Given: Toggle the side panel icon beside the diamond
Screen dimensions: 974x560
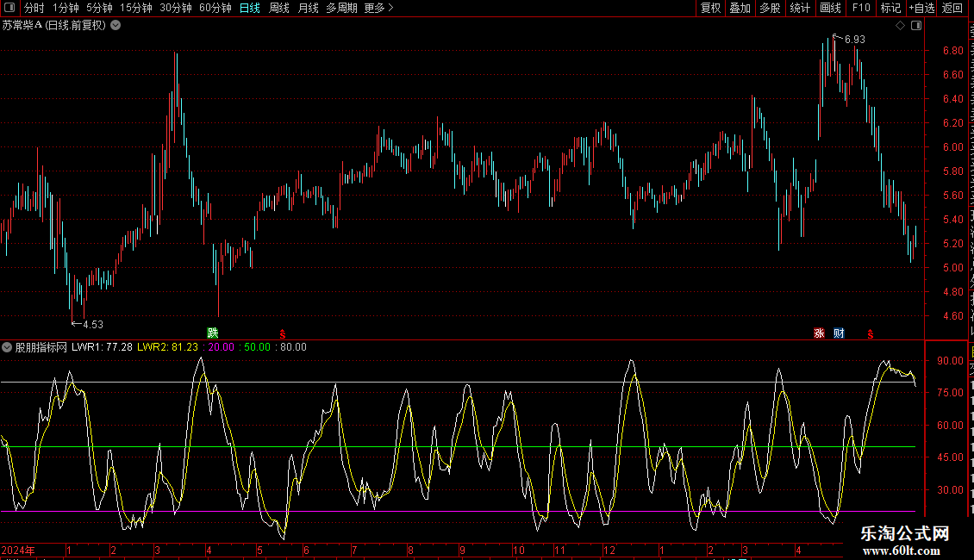Looking at the screenshot, I should pyautogui.click(x=916, y=26).
